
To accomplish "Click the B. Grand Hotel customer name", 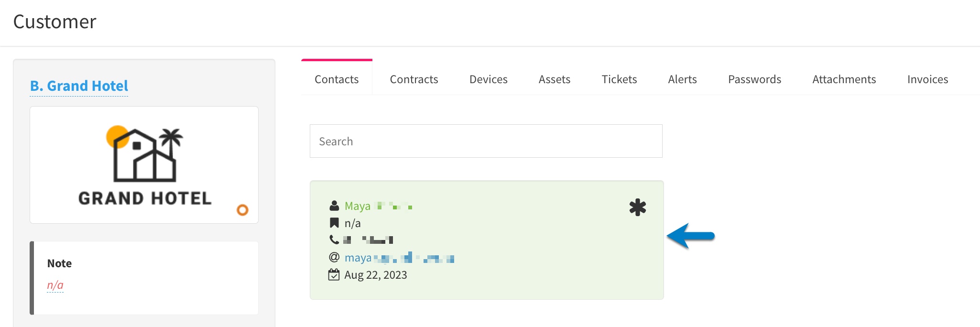I will [79, 86].
